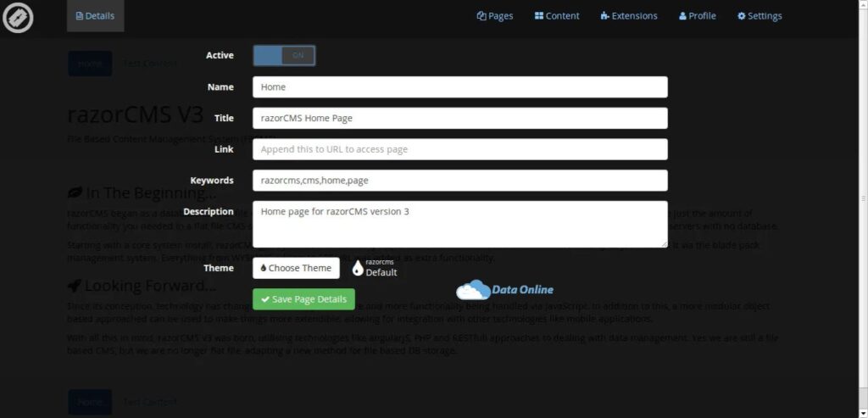Click the Save Page Details button
868x418 pixels.
click(x=304, y=299)
